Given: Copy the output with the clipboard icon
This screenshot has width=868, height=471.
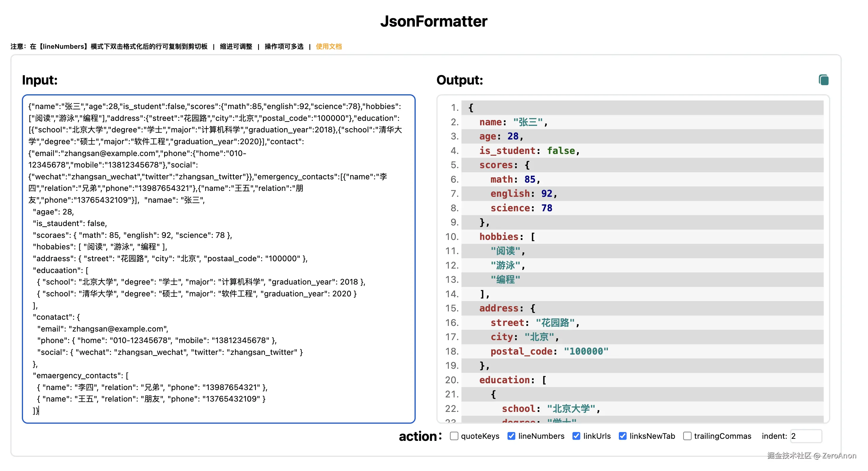Looking at the screenshot, I should click(823, 80).
